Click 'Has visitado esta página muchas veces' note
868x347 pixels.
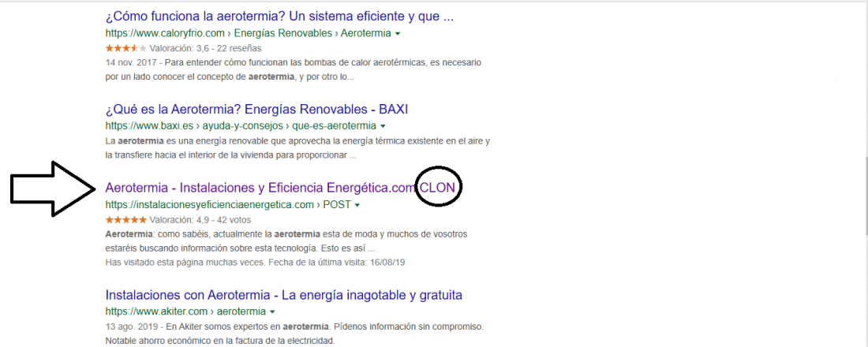[255, 262]
